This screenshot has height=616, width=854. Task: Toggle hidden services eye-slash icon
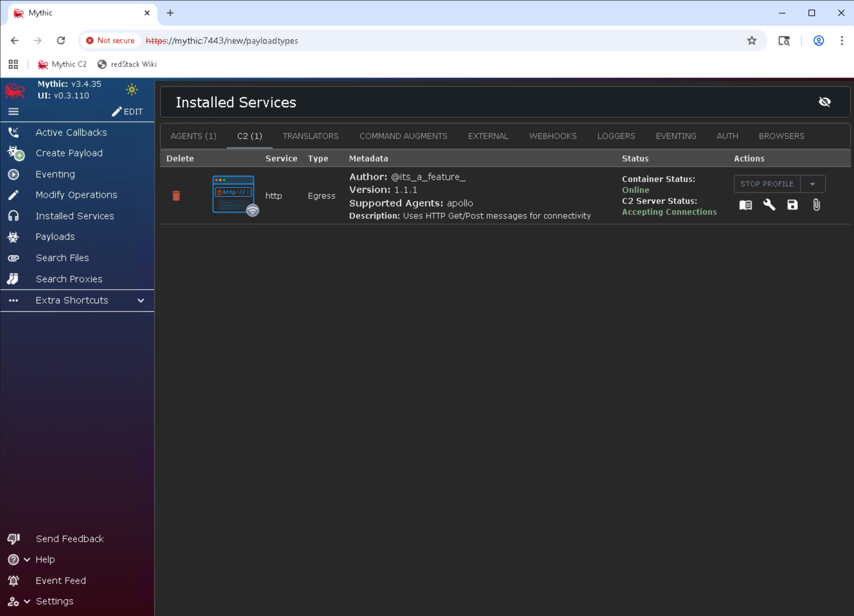(x=824, y=102)
